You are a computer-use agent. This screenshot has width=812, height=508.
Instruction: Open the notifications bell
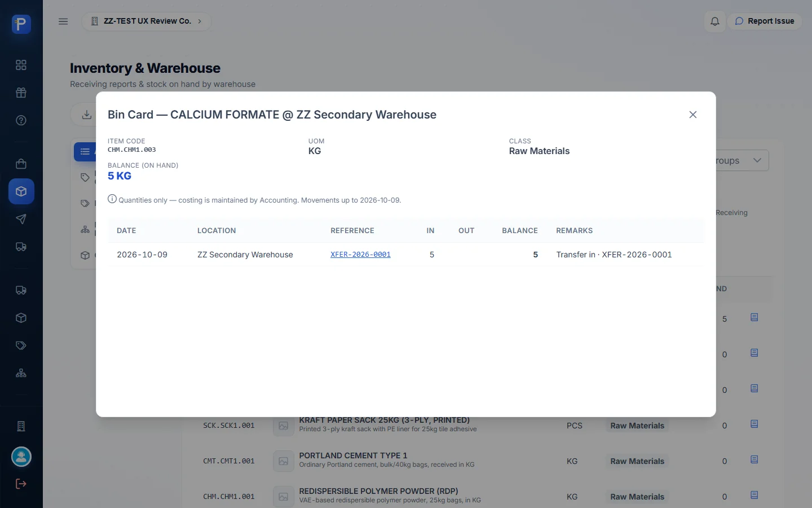click(714, 21)
